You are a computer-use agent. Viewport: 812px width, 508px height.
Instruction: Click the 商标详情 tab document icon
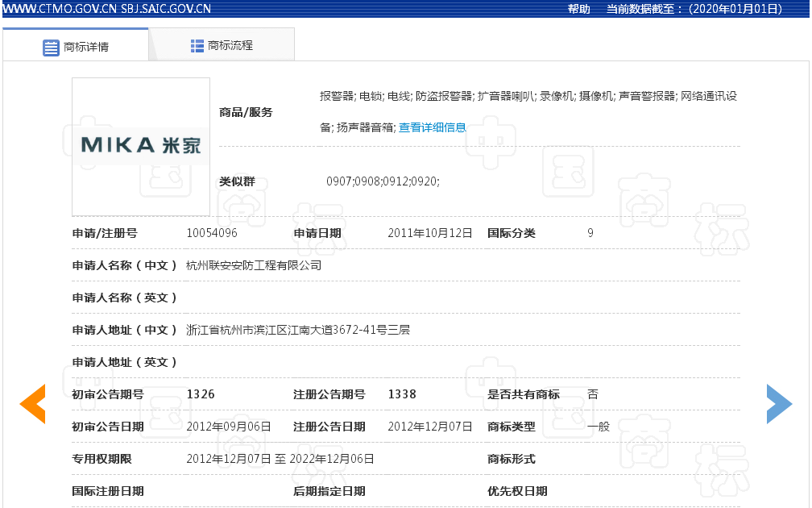(x=51, y=48)
